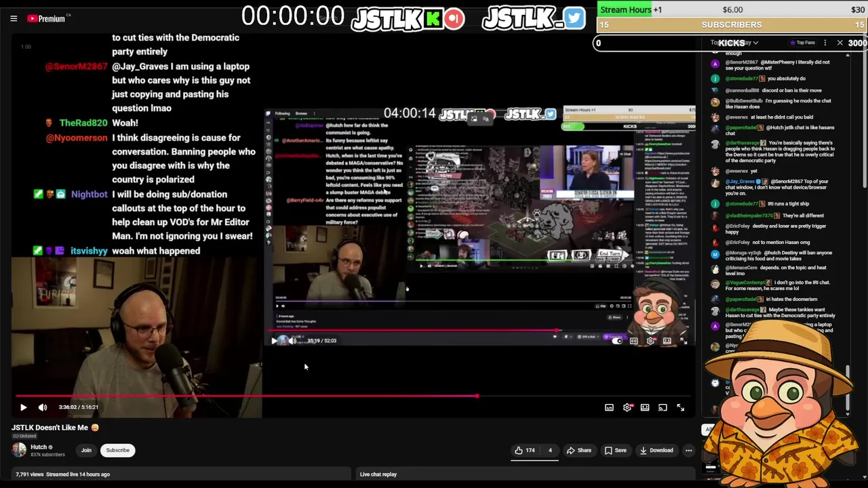Image resolution: width=868 pixels, height=488 pixels.
Task: Close the live chat replay panel
Action: [x=840, y=43]
